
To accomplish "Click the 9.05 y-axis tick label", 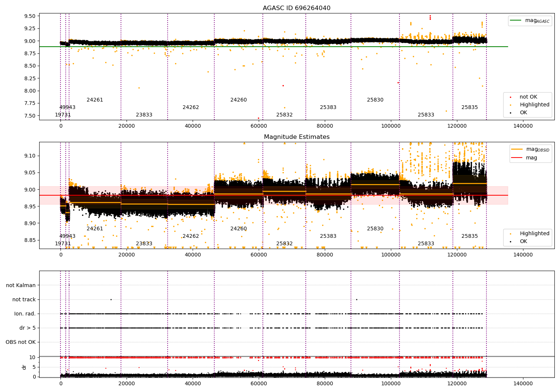I will coord(30,172).
